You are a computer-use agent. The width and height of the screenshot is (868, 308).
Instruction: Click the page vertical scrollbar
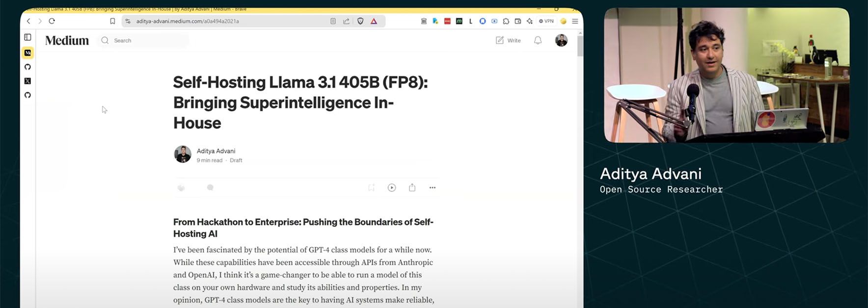[x=580, y=46]
